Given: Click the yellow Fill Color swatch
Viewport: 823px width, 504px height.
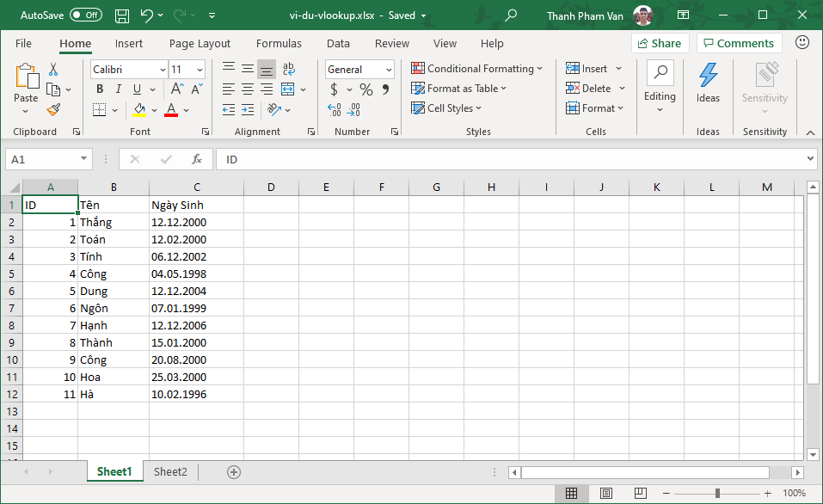Looking at the screenshot, I should (x=139, y=110).
